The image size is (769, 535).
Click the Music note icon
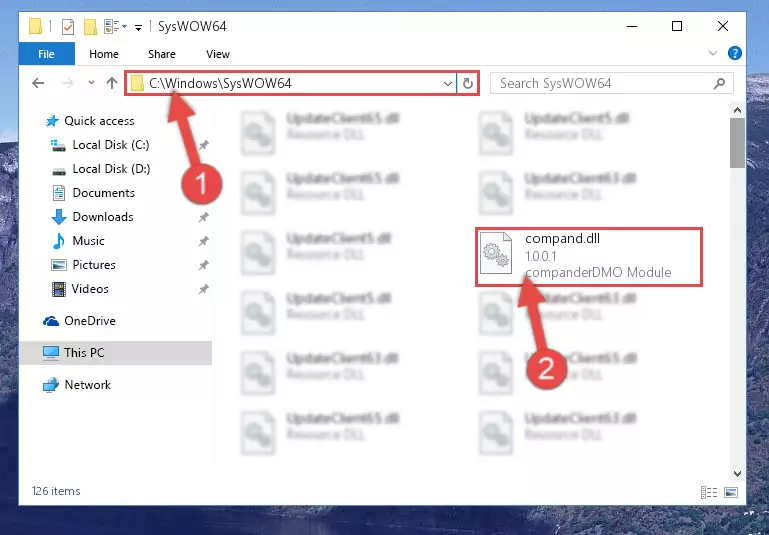coord(58,241)
